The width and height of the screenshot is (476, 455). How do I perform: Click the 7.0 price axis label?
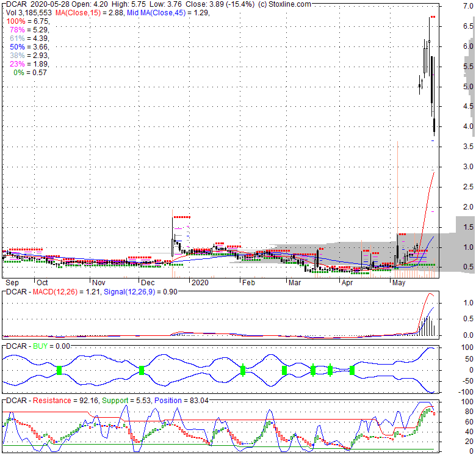(468, 6)
